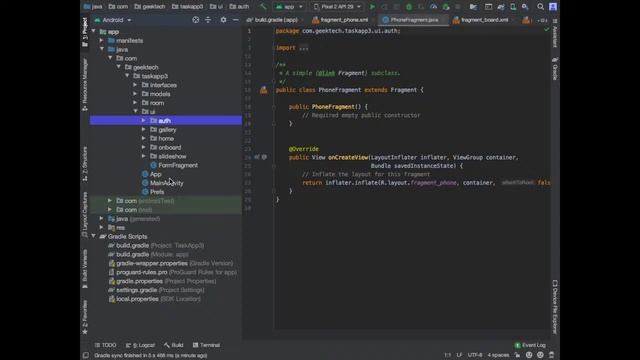Open Project panel settings gear
640x360 pixels.
coord(223,20)
